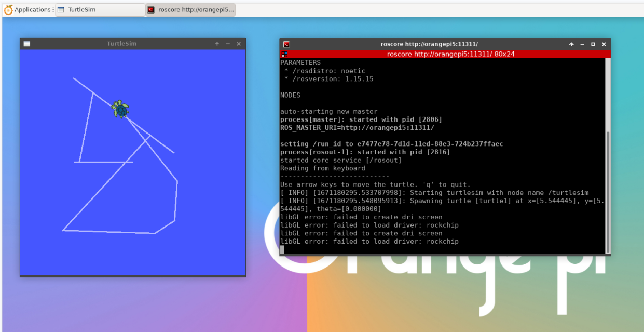Click the Applications menu orange icon
Screen dimensions: 644x332
tap(8, 9)
